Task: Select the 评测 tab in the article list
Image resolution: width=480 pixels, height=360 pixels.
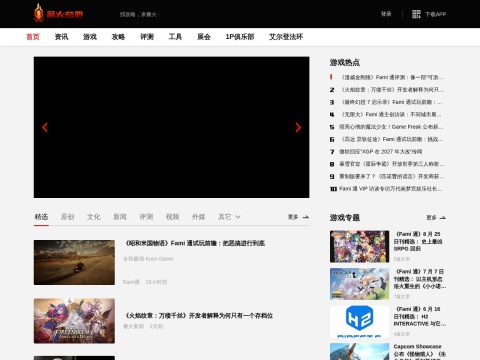Action: (x=146, y=217)
